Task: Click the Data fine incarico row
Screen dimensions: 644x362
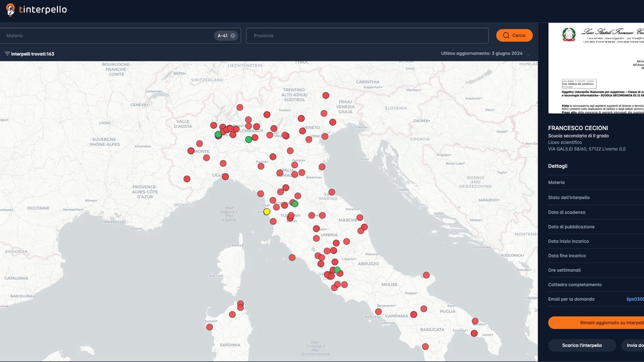Action: pos(596,255)
